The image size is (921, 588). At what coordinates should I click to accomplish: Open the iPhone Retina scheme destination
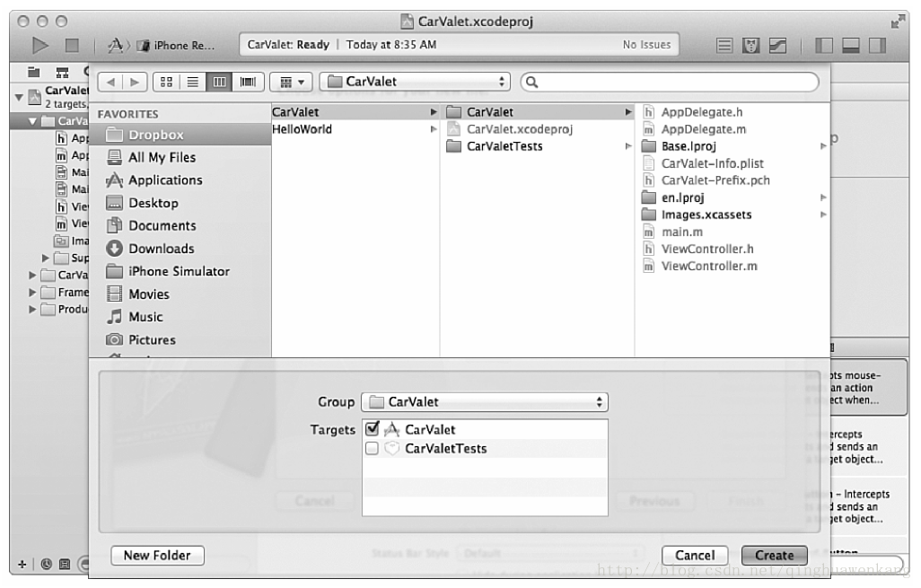178,45
